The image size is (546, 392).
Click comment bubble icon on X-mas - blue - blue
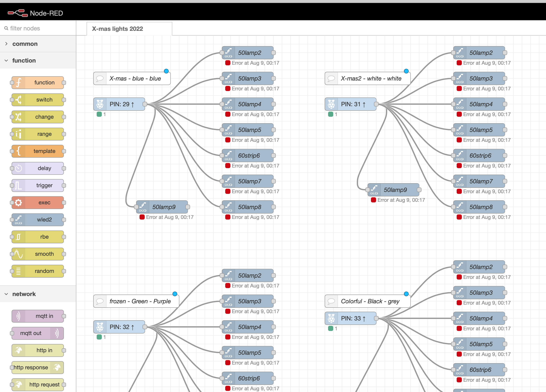pos(100,78)
